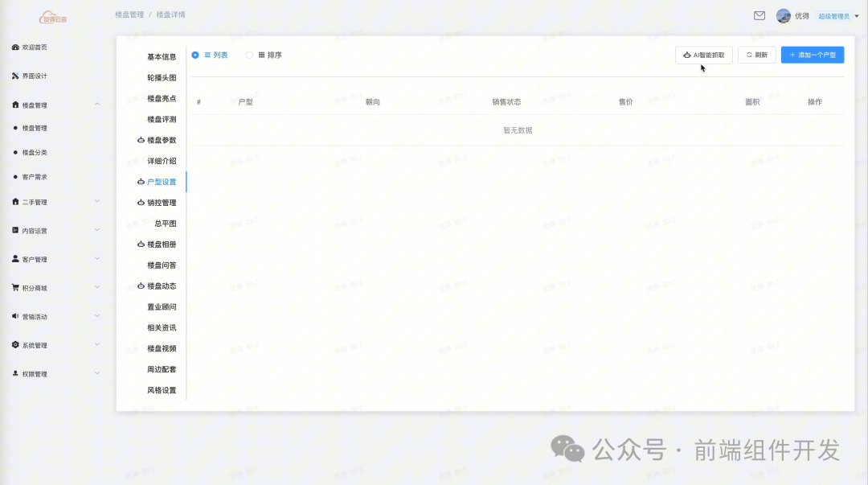Open the 客户需求 submenu item
The height and width of the screenshot is (485, 868).
coord(35,177)
